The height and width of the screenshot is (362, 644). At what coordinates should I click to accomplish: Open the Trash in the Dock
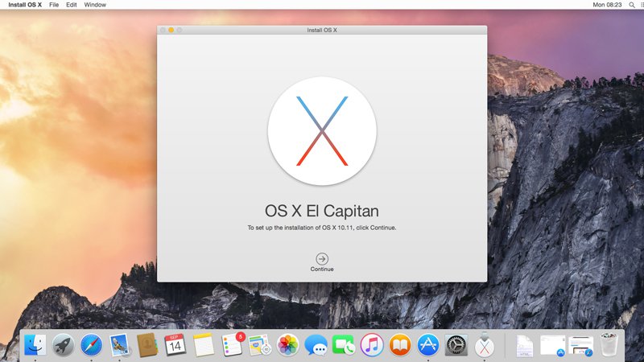(x=609, y=345)
